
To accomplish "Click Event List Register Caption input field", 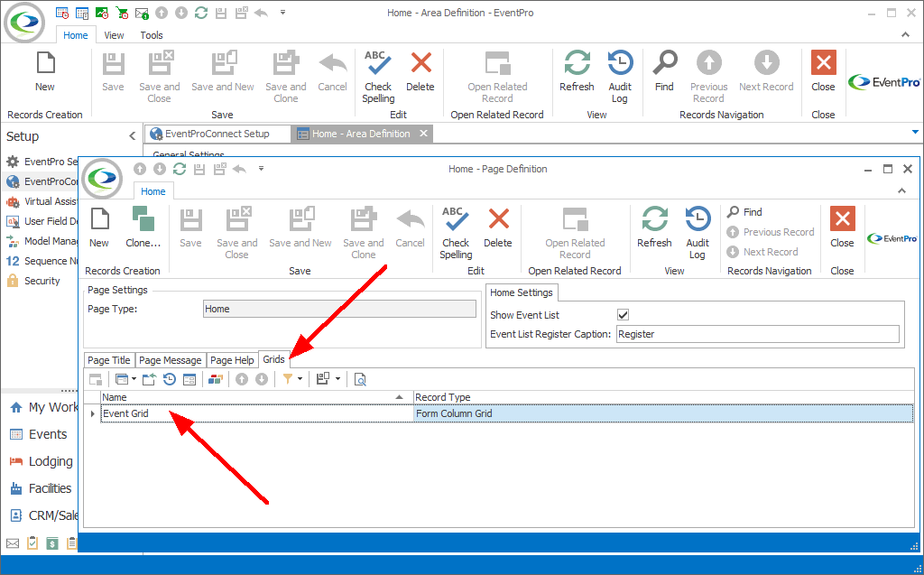I will click(758, 334).
